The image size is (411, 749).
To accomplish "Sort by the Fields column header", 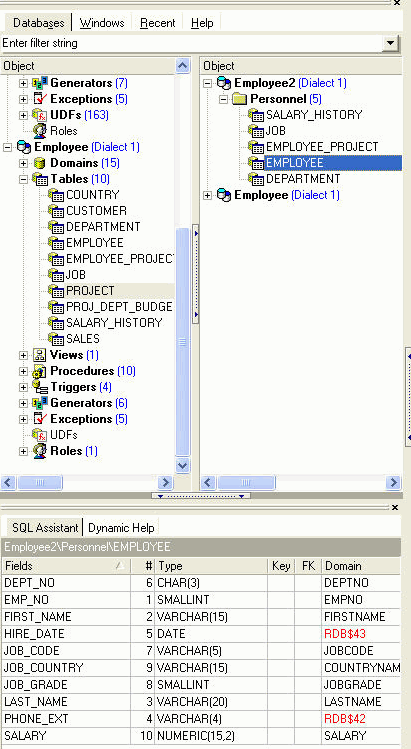I will pyautogui.click(x=65, y=566).
